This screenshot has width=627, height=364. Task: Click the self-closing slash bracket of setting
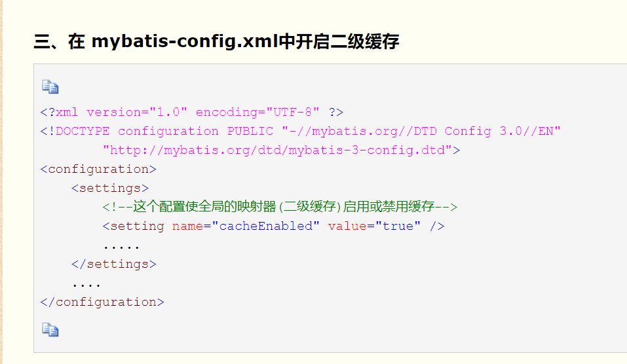pos(437,226)
